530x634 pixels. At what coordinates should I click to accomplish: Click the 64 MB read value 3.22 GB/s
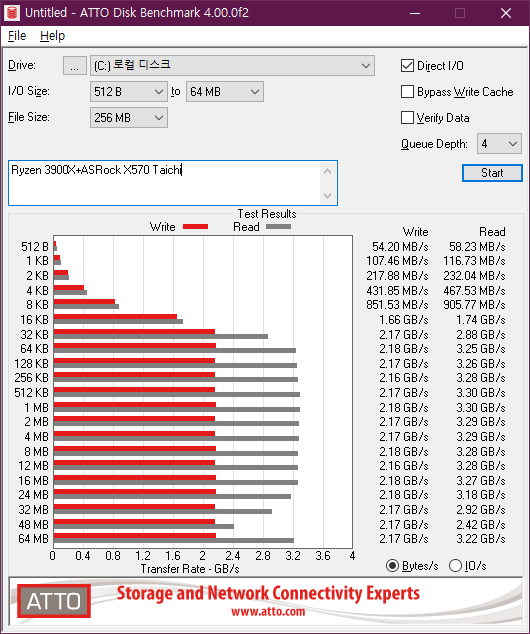pos(481,539)
